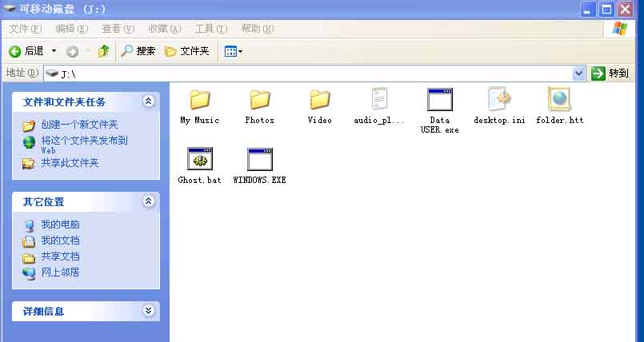Viewport: 644px width, 342px height.
Task: Click the new folder task icon
Action: tap(28, 125)
